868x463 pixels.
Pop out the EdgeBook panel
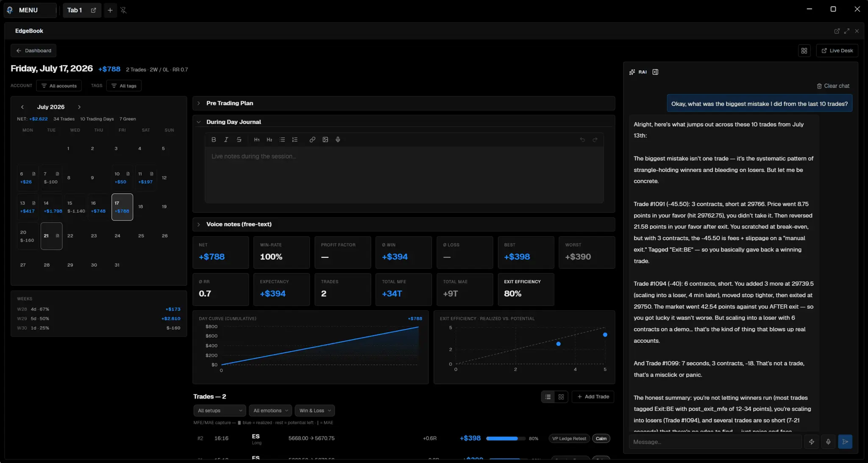point(837,31)
